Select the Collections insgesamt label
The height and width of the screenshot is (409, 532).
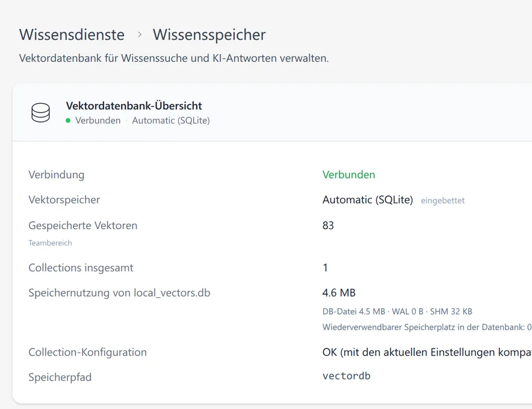[x=81, y=268]
